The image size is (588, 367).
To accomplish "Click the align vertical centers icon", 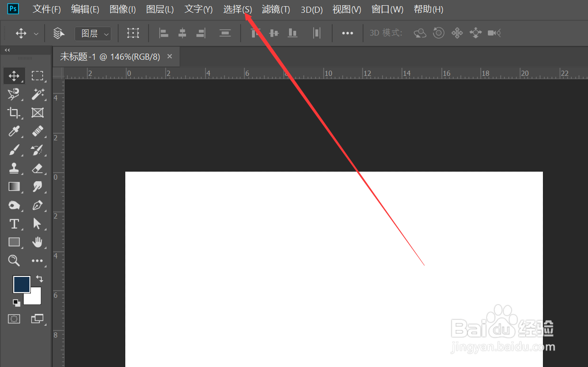I will pyautogui.click(x=274, y=33).
